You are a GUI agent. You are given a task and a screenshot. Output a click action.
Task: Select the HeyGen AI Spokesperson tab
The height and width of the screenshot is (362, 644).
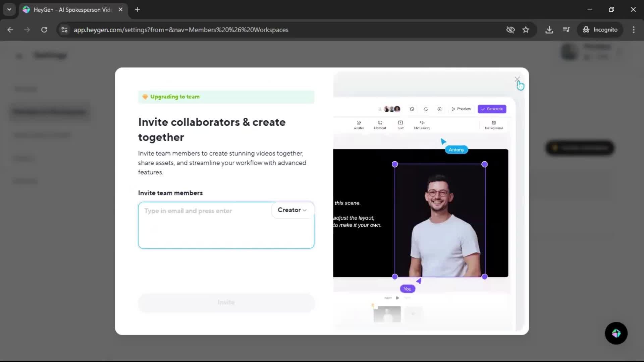point(72,10)
